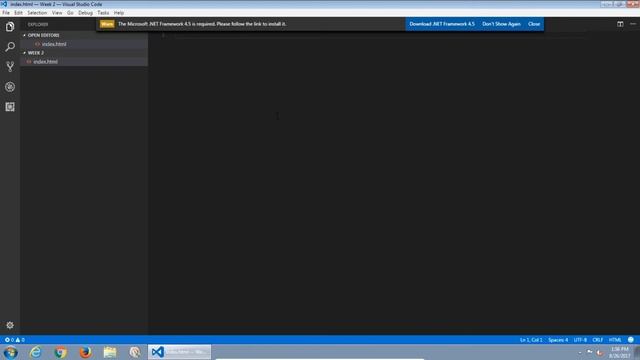
Task: Launch Firefox from the taskbar
Action: [85, 352]
